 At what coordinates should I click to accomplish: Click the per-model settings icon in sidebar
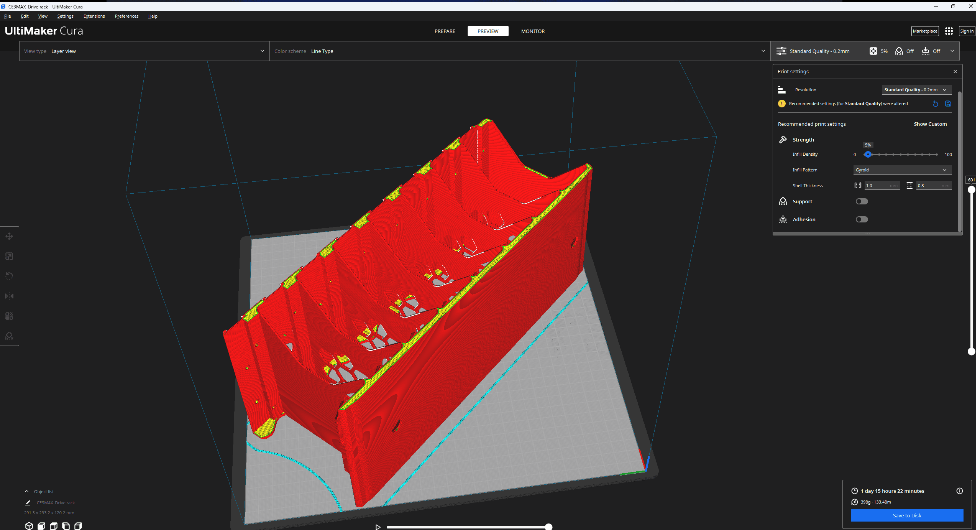(9, 316)
